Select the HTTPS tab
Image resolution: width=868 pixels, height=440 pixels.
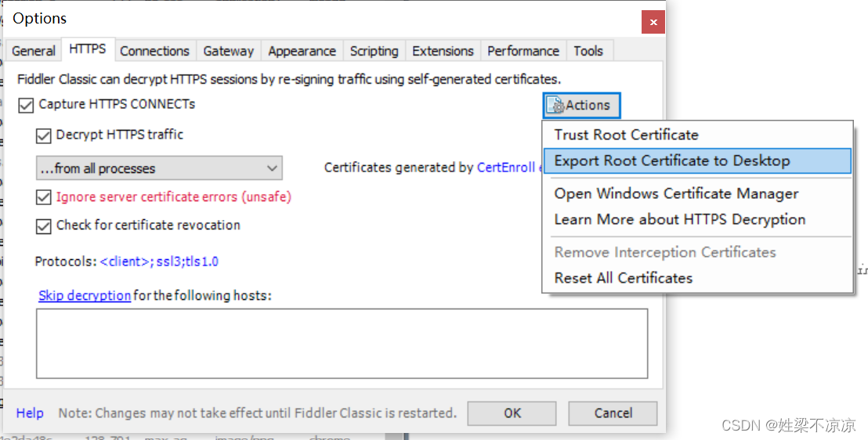point(88,49)
